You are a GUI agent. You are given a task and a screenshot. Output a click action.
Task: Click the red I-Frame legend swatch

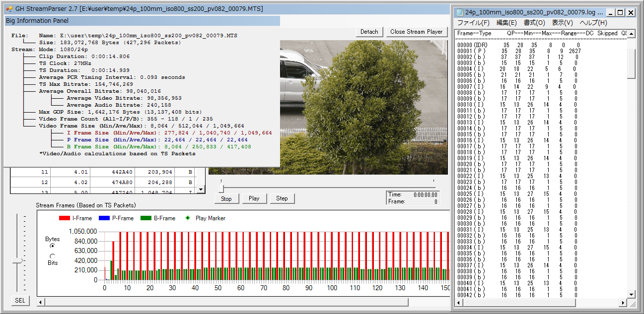tap(65, 218)
